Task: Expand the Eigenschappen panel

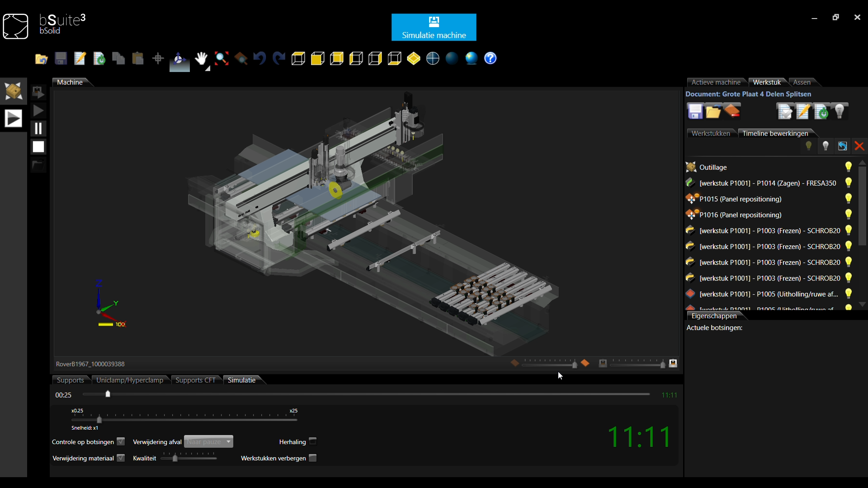Action: coord(715,316)
